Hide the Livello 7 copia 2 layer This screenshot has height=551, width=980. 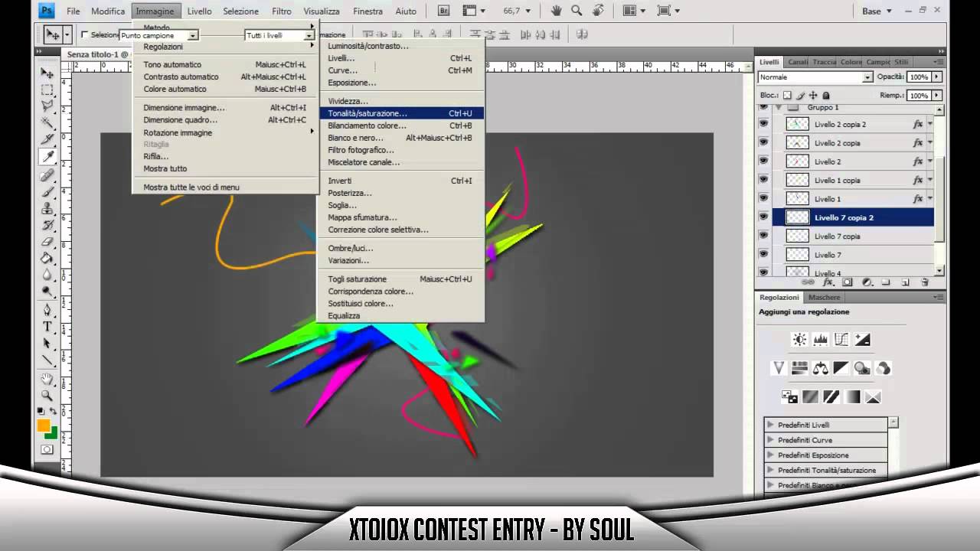click(x=763, y=217)
